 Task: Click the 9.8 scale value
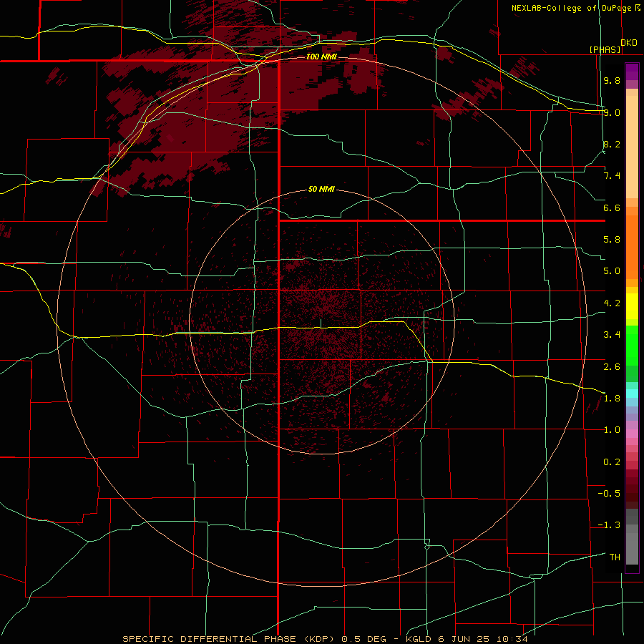612,80
